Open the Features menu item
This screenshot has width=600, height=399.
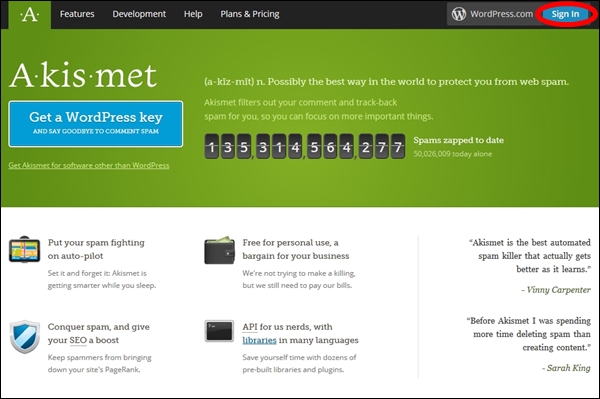coord(77,14)
